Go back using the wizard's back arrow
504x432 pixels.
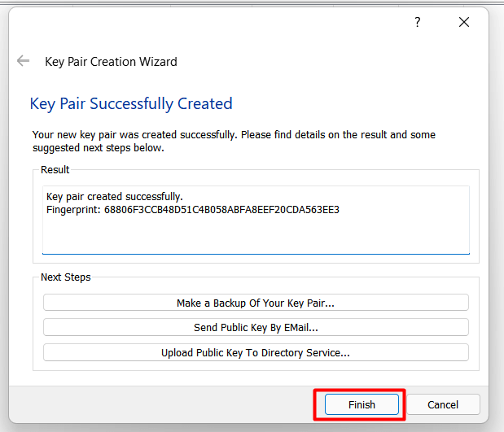click(x=23, y=60)
